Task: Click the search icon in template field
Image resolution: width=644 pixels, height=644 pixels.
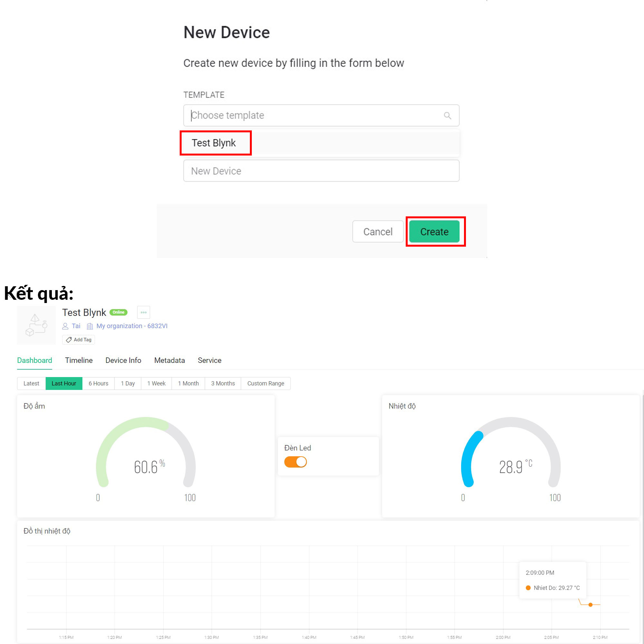Action: [447, 116]
